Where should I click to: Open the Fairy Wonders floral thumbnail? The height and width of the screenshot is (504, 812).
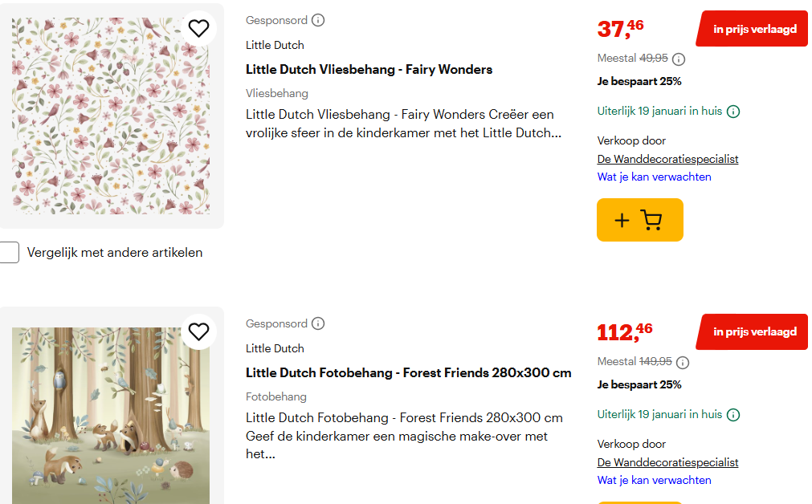click(x=111, y=116)
